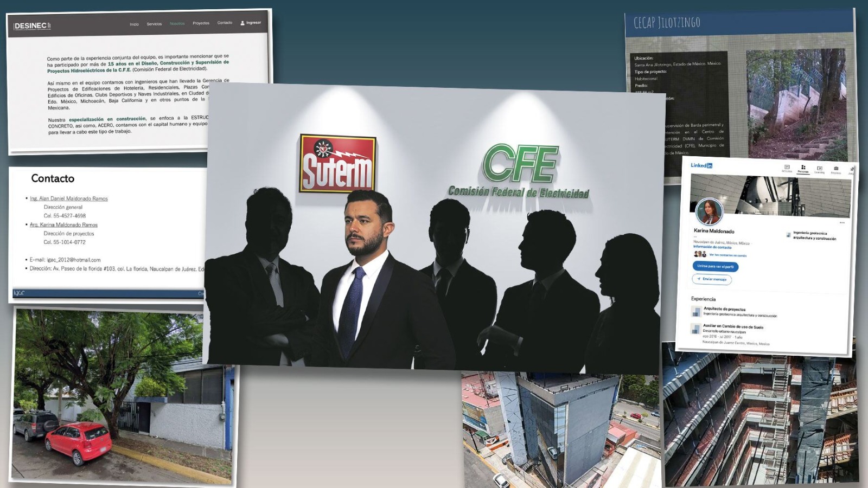Go to the Servicios menu item
The image size is (868, 488).
coord(154,24)
